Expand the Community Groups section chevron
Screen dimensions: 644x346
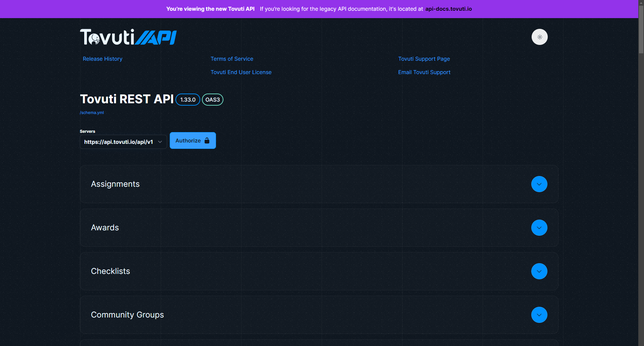(x=539, y=315)
